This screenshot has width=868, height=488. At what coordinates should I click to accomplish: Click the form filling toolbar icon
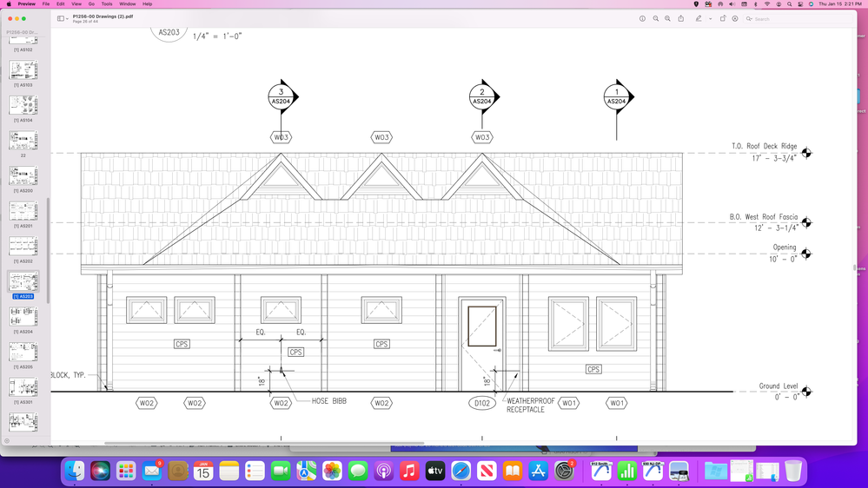pyautogui.click(x=735, y=19)
